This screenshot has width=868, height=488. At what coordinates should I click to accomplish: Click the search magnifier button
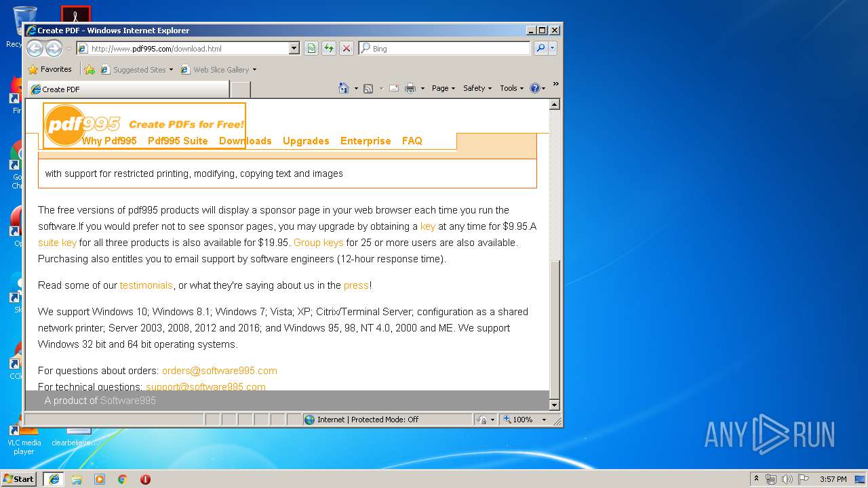point(540,48)
